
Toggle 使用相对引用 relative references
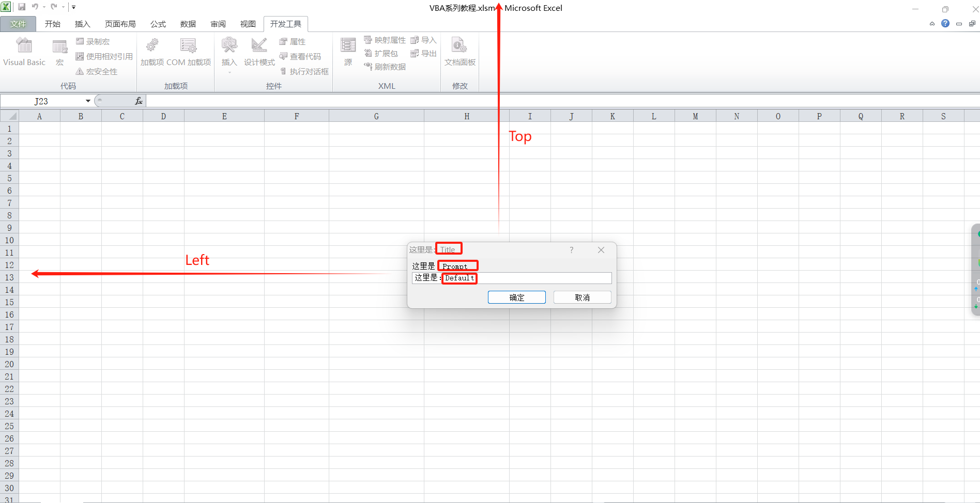(104, 56)
